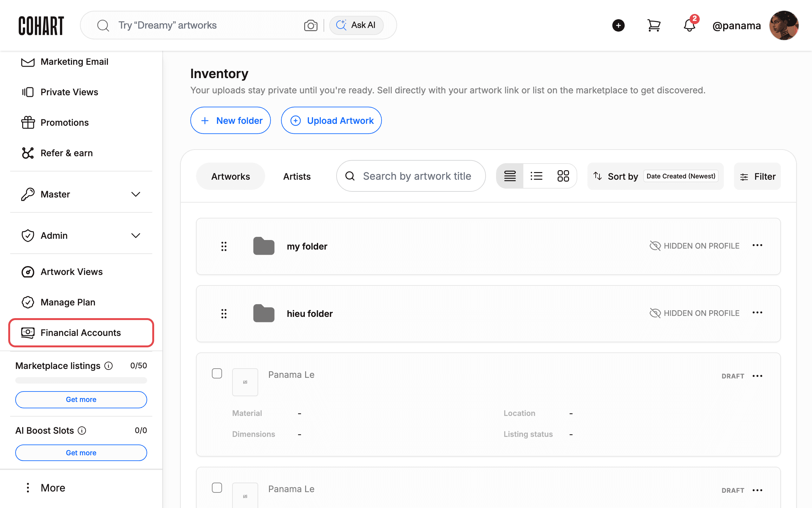This screenshot has width=812, height=508.
Task: Click the New folder button
Action: [231, 121]
